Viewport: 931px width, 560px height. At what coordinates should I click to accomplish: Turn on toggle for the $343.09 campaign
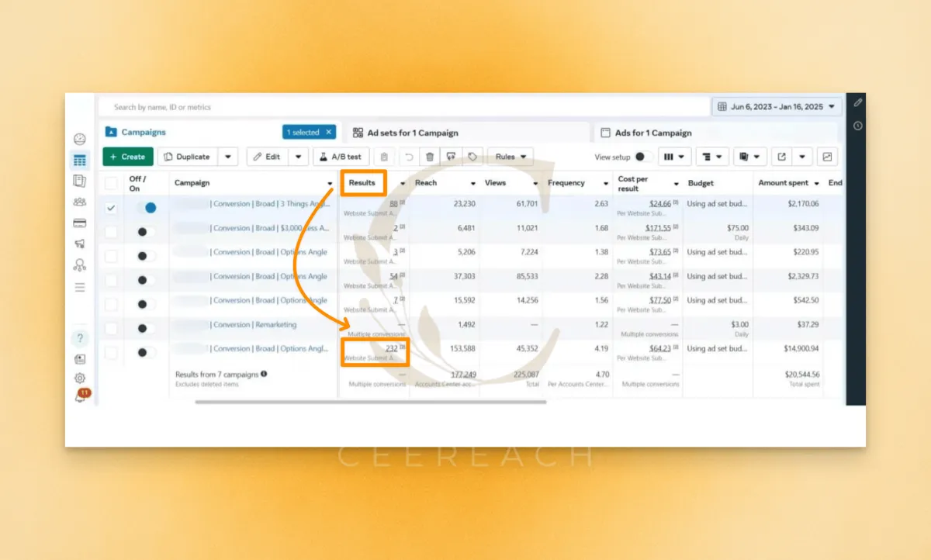click(x=146, y=232)
